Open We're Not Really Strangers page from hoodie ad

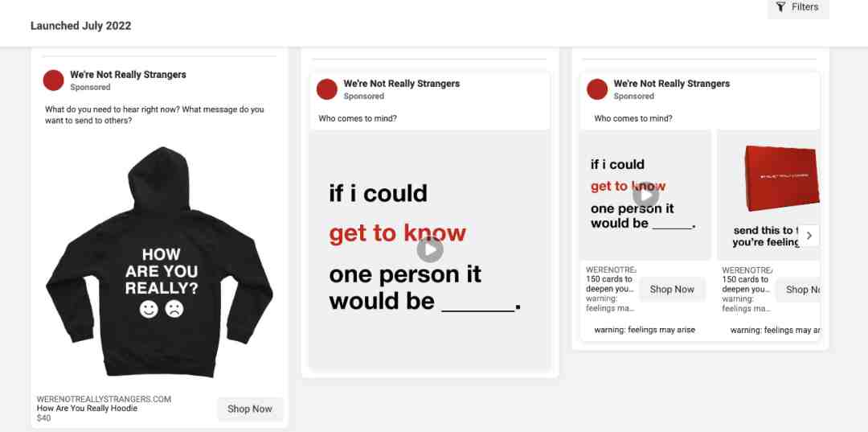128,75
